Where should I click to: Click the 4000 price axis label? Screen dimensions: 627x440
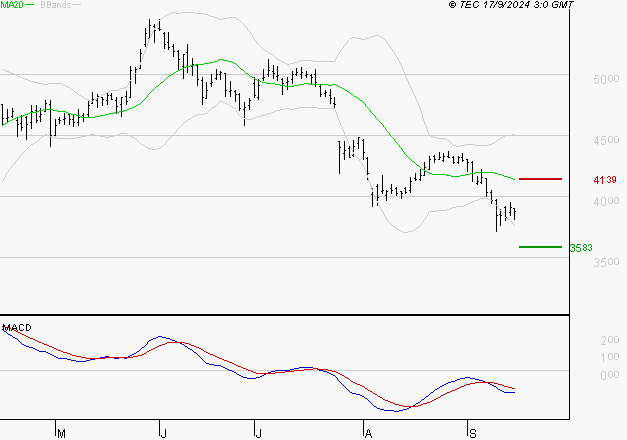(x=606, y=201)
